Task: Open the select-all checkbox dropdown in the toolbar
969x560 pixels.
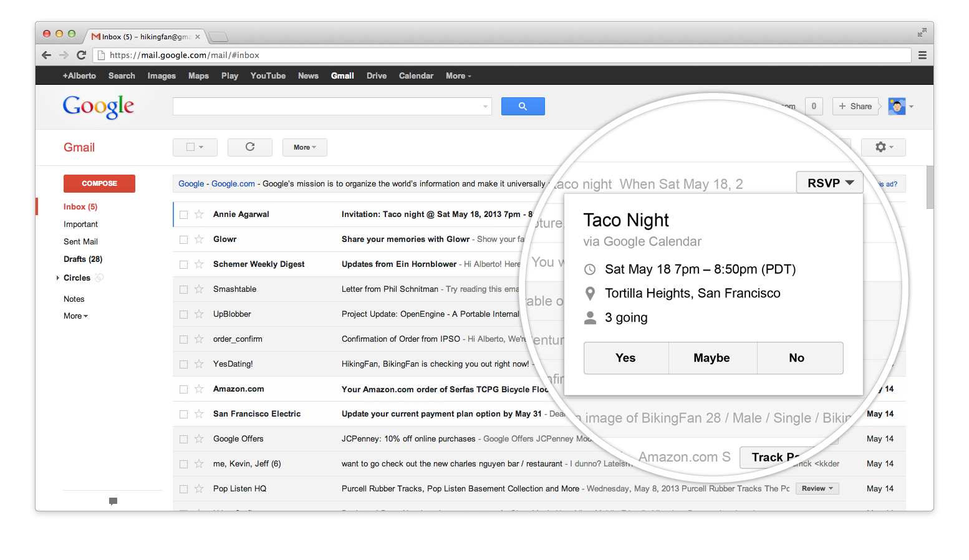Action: [195, 147]
